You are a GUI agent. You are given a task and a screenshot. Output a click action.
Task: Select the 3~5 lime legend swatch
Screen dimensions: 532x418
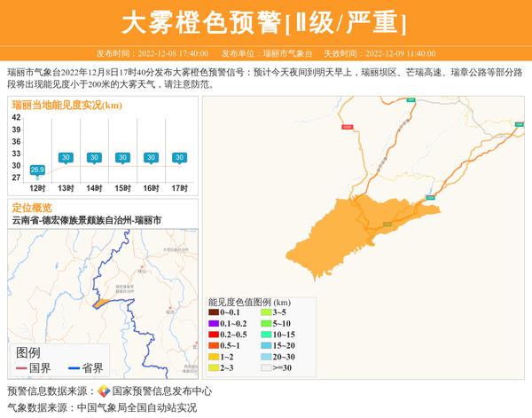(x=266, y=312)
